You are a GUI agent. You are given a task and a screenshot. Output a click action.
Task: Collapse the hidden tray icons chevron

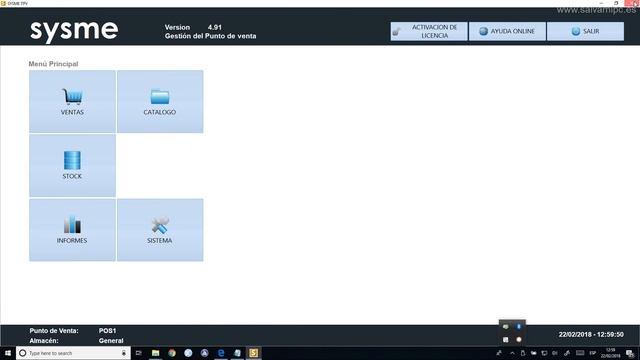point(512,353)
